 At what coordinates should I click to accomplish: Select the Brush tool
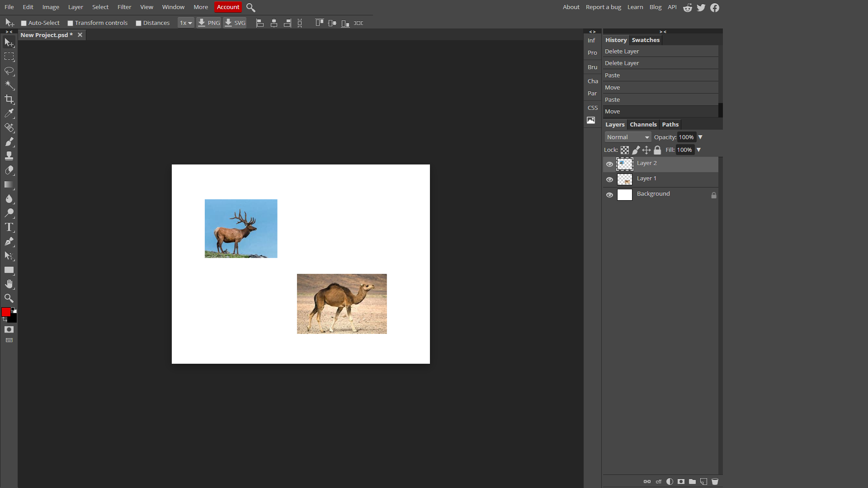coord(9,142)
